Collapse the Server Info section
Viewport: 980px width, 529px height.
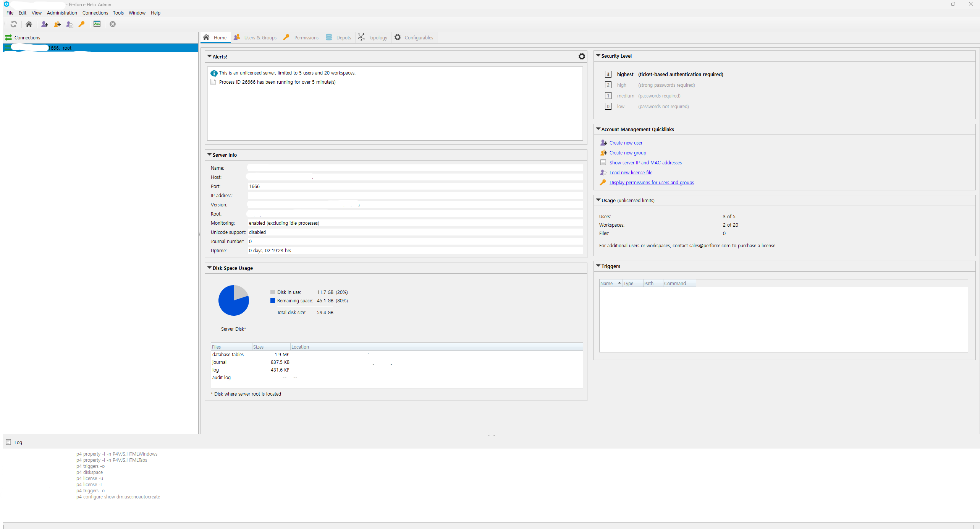click(209, 154)
